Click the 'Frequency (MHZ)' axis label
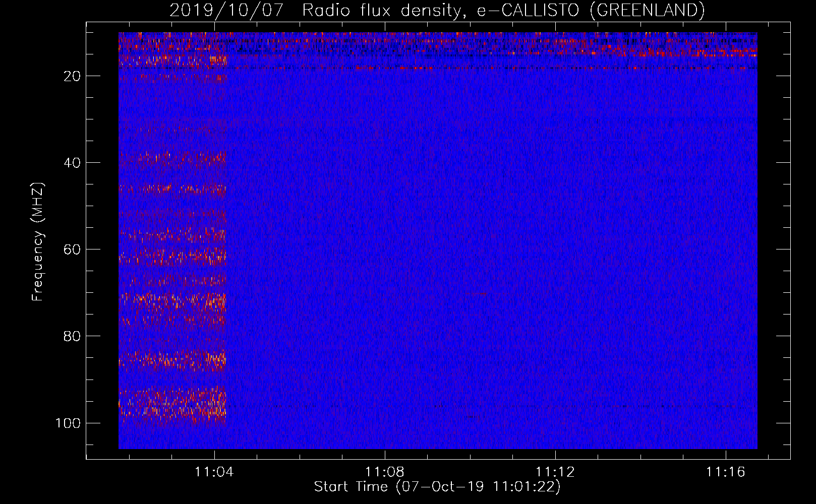The height and width of the screenshot is (504, 816). pos(38,242)
